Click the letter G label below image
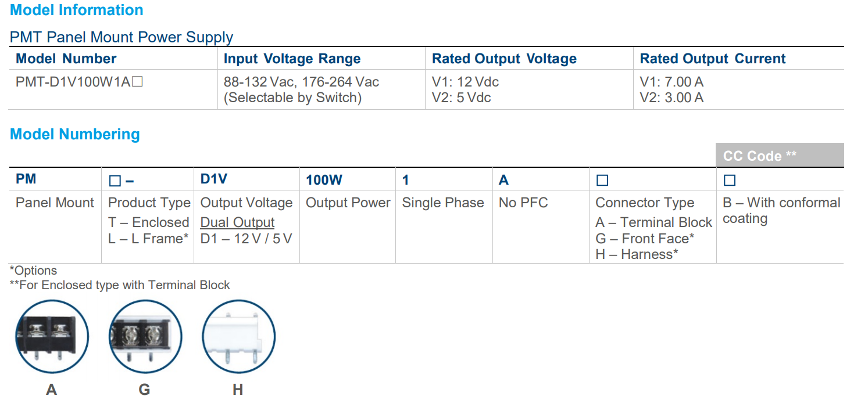Viewport: 868px width, 403px height. [144, 390]
